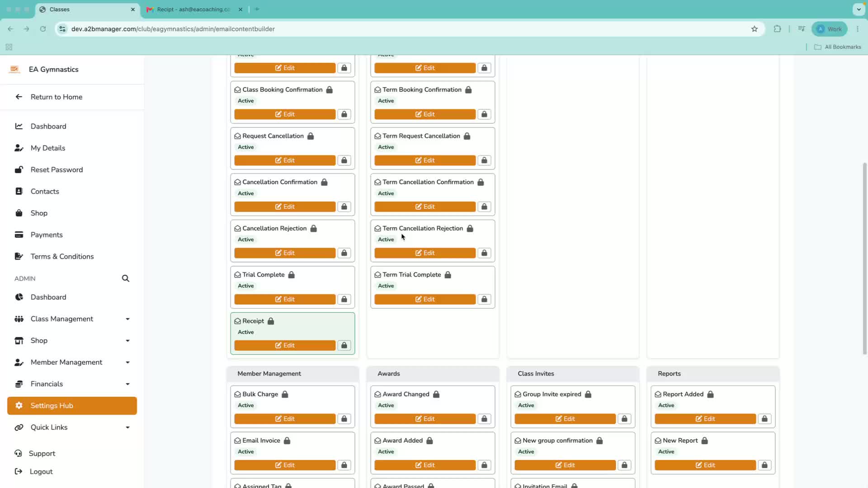Close the Recipt Gmail tab
868x488 pixels.
(x=241, y=9)
